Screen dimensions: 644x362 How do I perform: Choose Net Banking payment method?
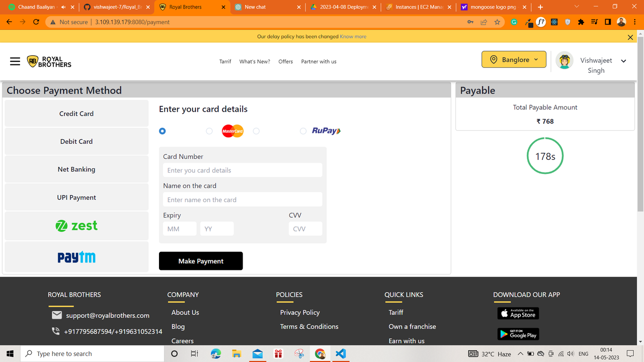point(76,169)
